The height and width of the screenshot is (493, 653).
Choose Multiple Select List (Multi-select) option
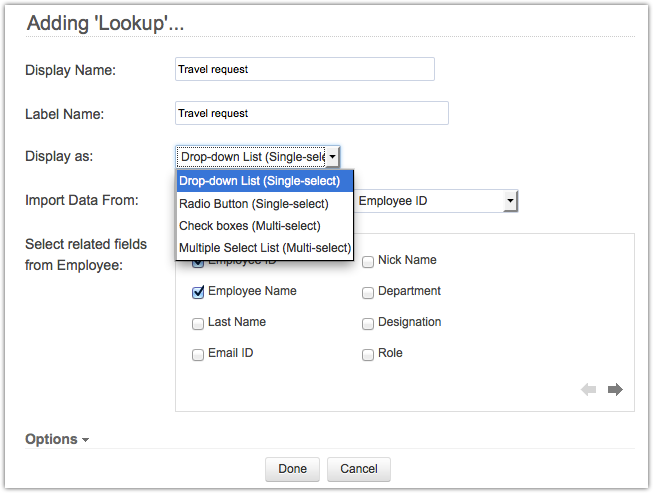265,248
